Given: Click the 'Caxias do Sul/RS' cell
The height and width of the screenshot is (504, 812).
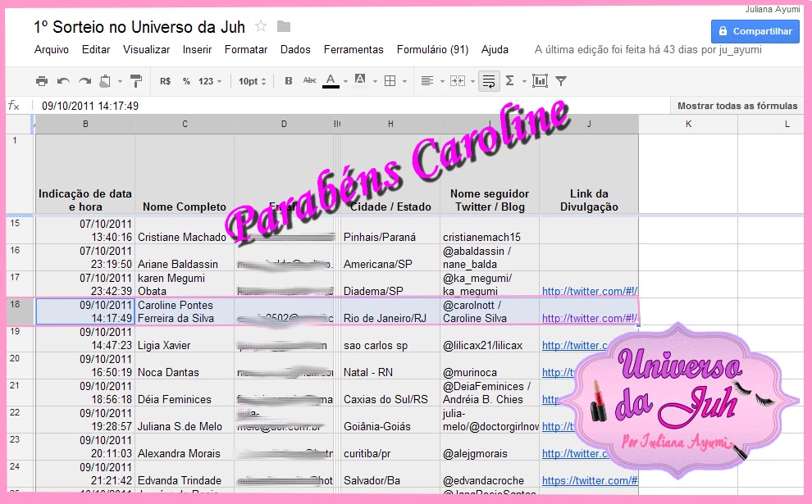Looking at the screenshot, I should coord(390,393).
